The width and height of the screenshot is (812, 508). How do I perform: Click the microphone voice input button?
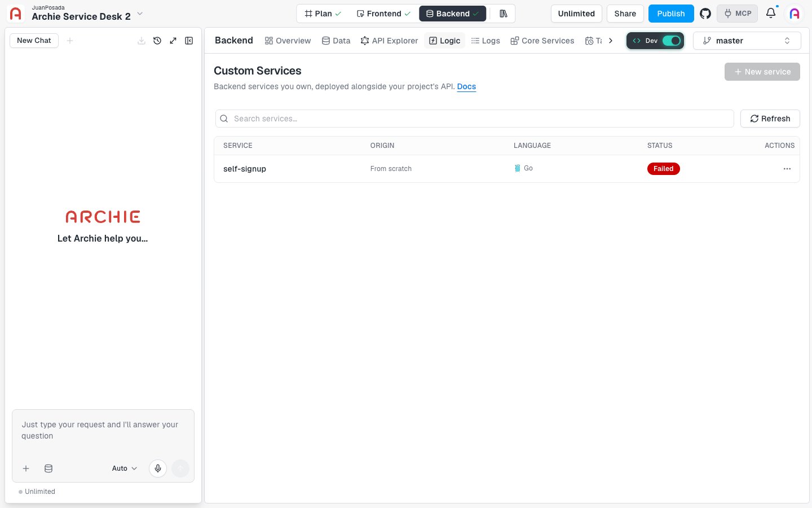point(158,468)
